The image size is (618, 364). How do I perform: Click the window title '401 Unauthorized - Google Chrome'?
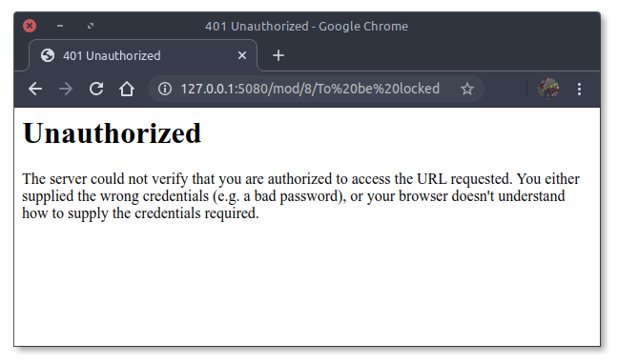pyautogui.click(x=307, y=27)
